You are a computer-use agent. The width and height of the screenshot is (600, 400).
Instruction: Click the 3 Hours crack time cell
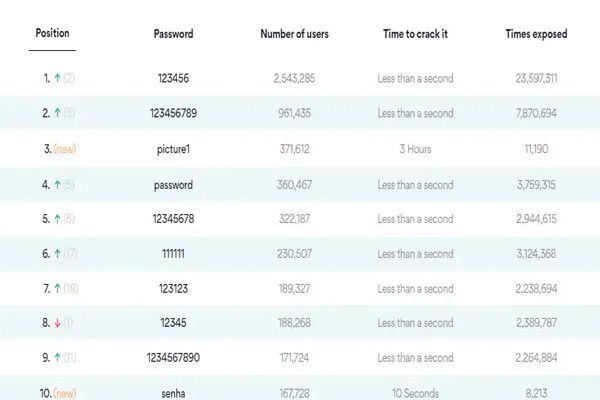tap(415, 149)
